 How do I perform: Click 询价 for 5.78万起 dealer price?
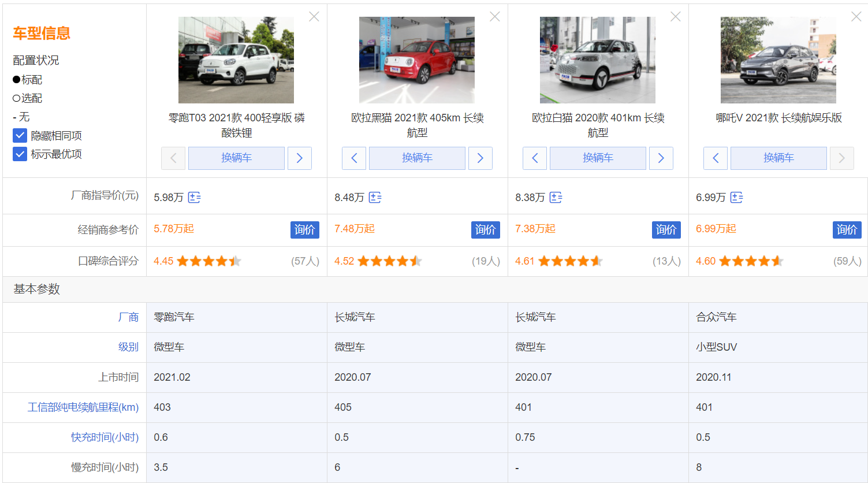(x=305, y=230)
